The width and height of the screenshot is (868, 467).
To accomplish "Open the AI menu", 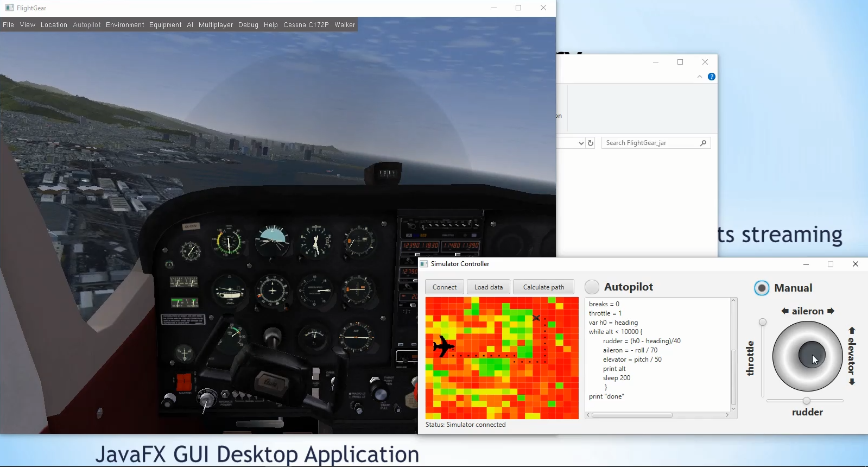I will pyautogui.click(x=190, y=25).
